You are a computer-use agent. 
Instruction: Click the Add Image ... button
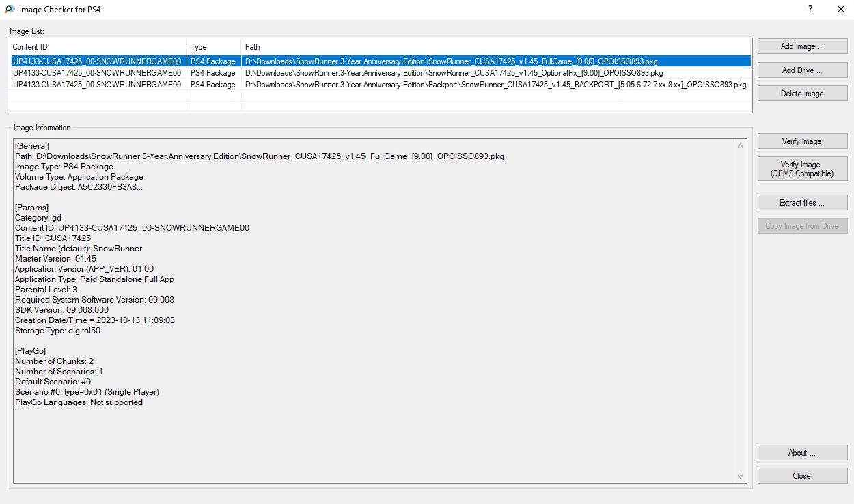[802, 46]
